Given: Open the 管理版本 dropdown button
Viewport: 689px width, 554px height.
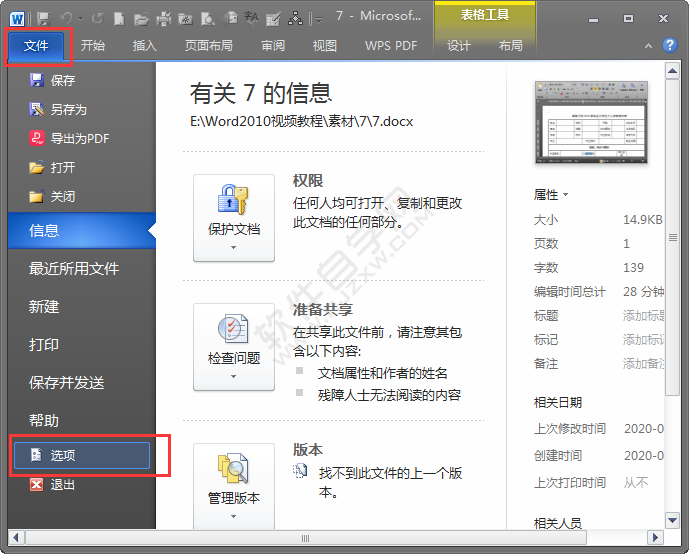Looking at the screenshot, I should click(x=234, y=486).
